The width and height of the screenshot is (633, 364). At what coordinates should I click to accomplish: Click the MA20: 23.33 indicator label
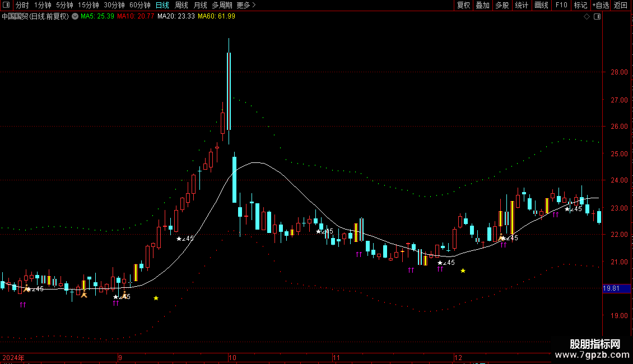click(176, 17)
